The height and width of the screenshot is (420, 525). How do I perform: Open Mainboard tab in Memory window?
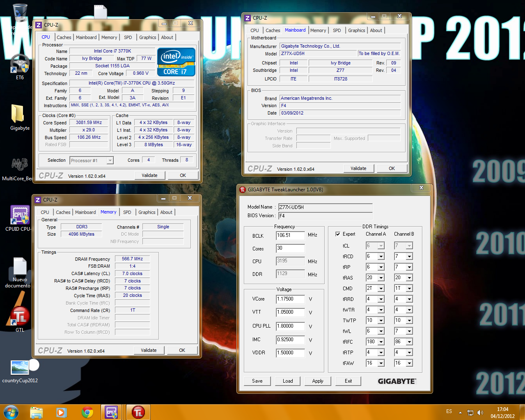tap(85, 212)
